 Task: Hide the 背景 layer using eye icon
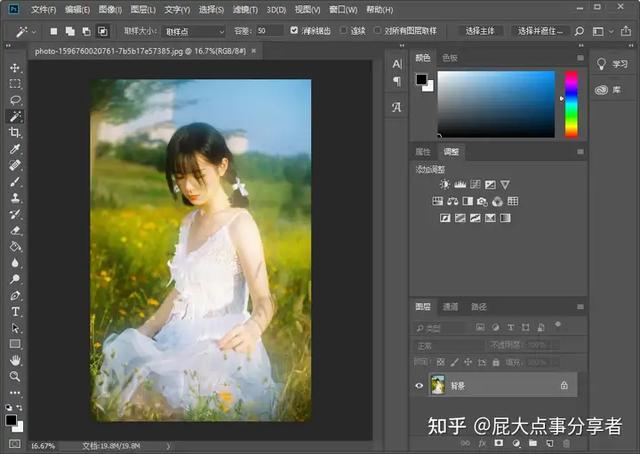click(418, 385)
